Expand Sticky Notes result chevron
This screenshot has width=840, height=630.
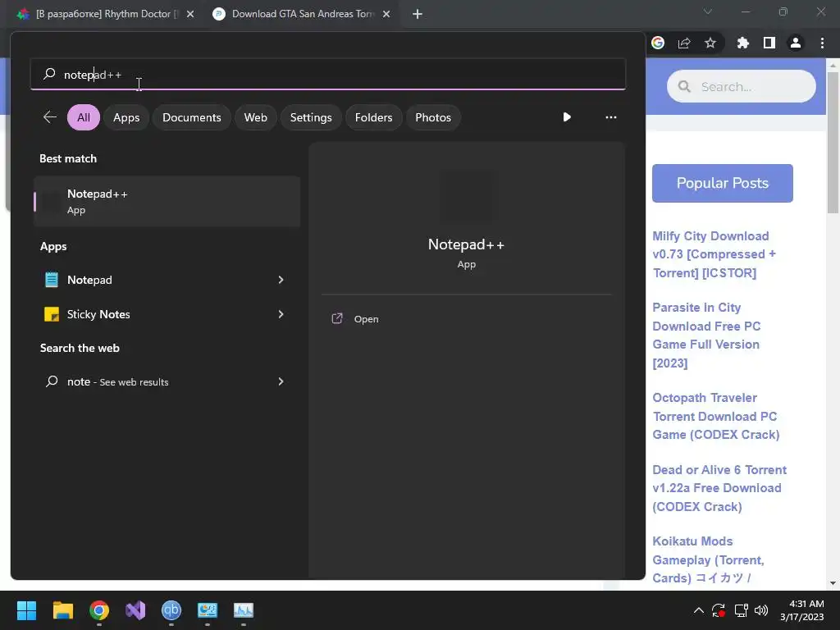(x=281, y=314)
